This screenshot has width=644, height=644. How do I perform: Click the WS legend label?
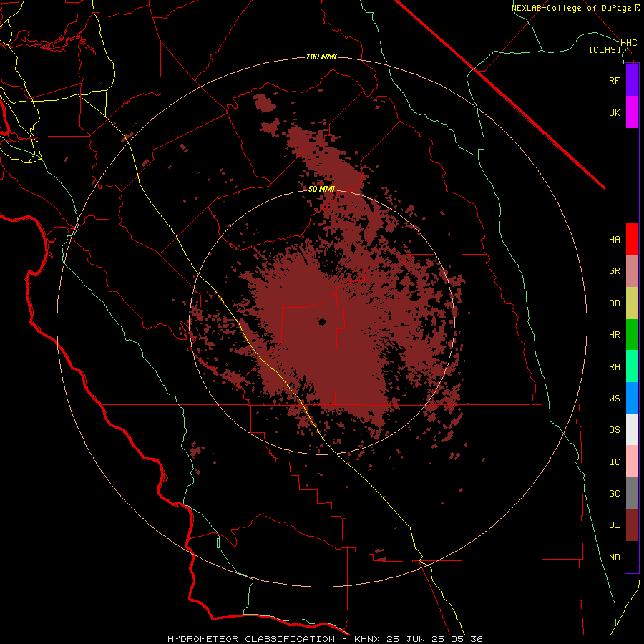click(614, 398)
